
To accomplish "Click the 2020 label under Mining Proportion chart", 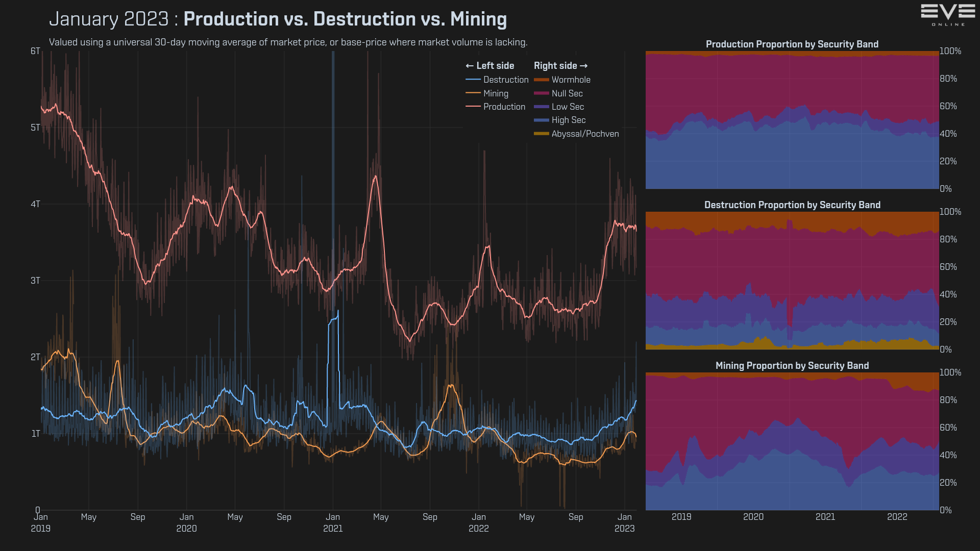I will [x=753, y=517].
